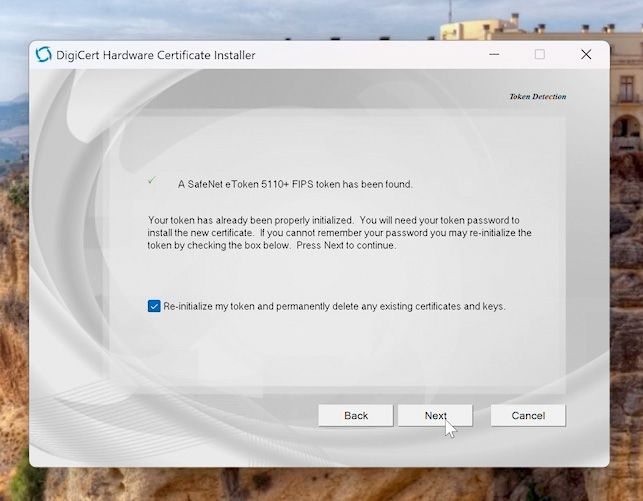643x501 pixels.
Task: Go Back to the previous installer step
Action: 356,415
